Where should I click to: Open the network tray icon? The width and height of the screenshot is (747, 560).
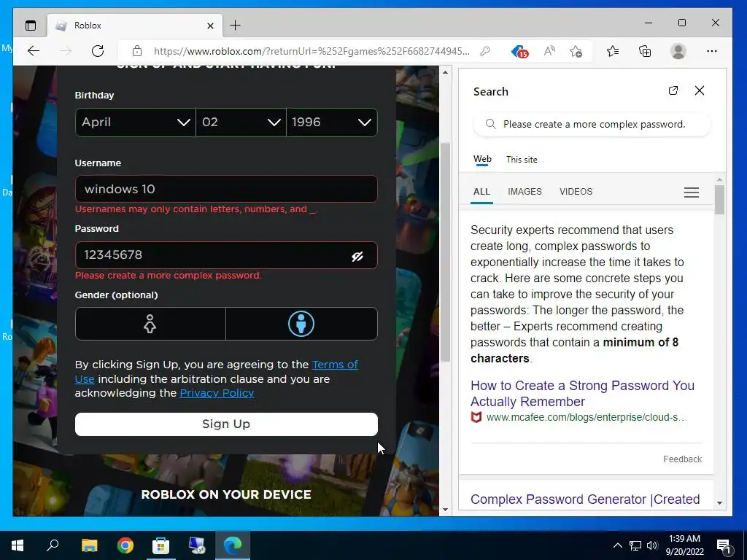pos(635,545)
